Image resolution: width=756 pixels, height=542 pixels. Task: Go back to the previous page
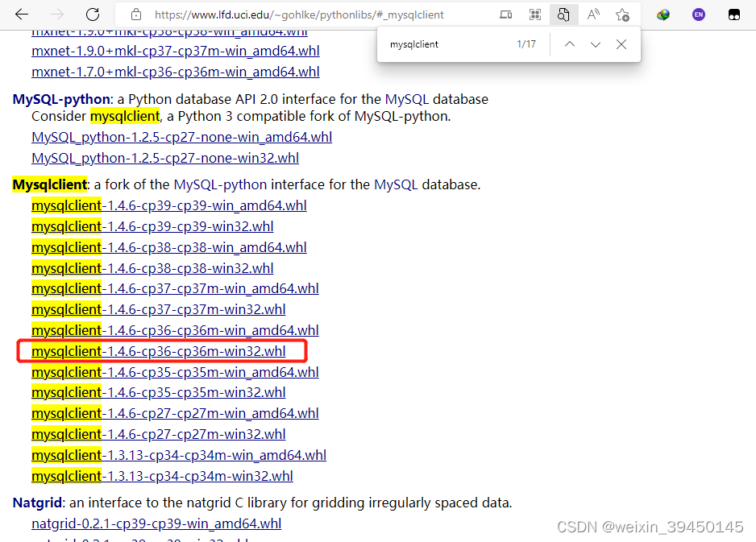22,14
